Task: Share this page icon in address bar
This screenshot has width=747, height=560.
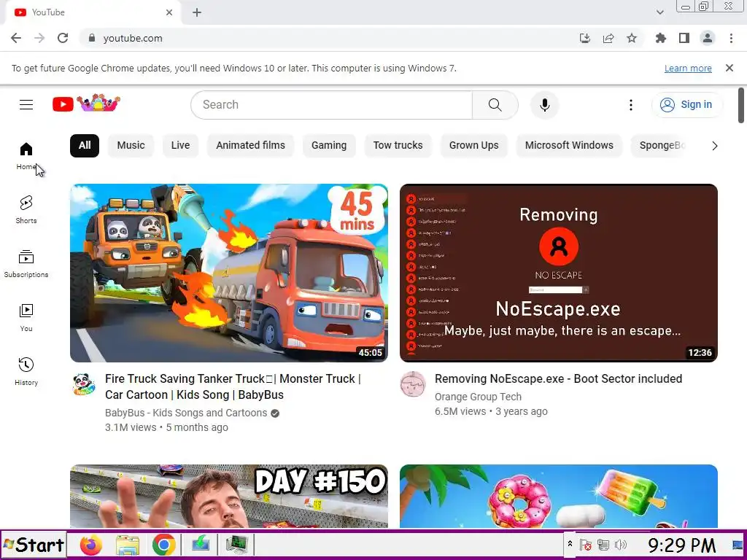Action: pos(608,38)
